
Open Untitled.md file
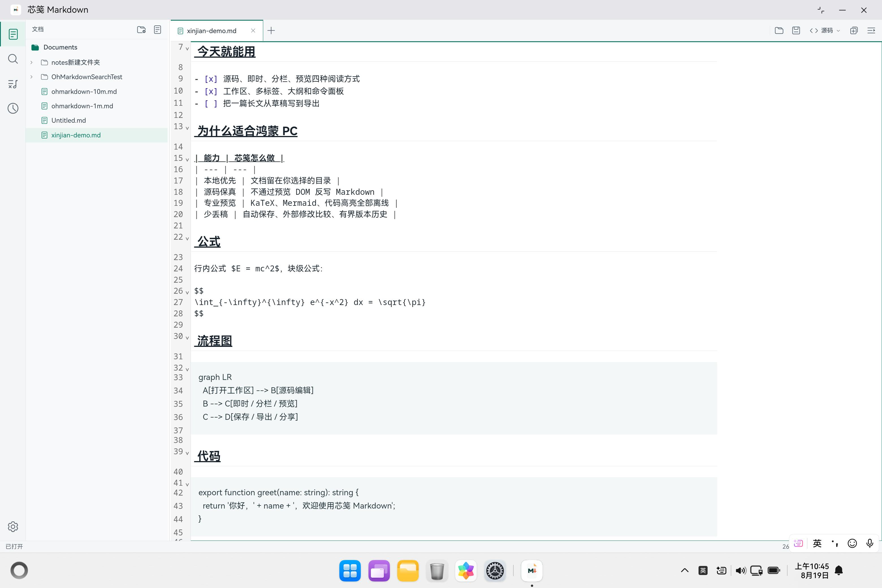[69, 120]
